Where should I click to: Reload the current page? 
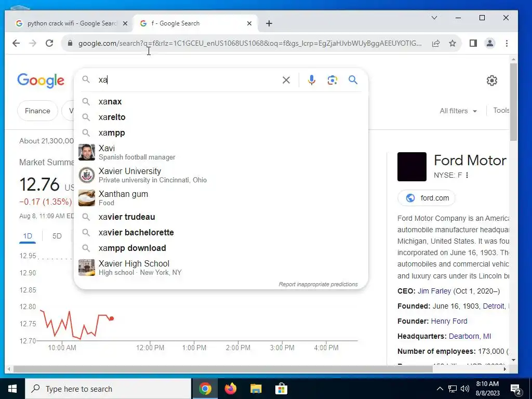pyautogui.click(x=49, y=43)
